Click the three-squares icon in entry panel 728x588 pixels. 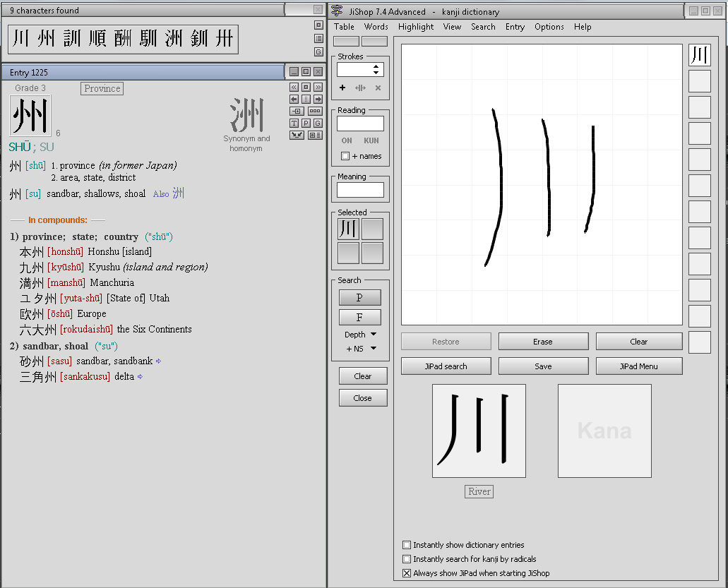[315, 112]
